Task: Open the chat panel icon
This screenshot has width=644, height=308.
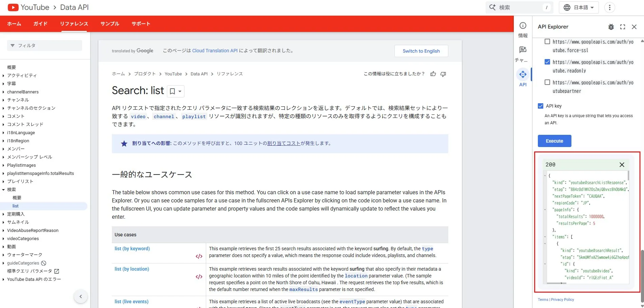Action: (523, 50)
